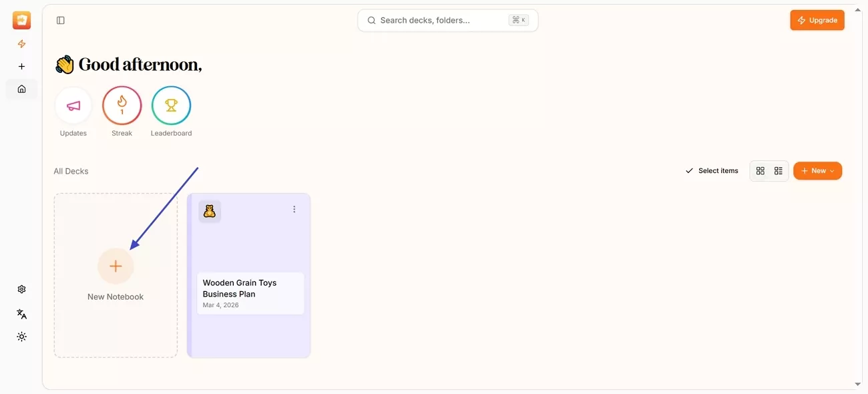
Task: Switch to list view layout
Action: tap(777, 170)
